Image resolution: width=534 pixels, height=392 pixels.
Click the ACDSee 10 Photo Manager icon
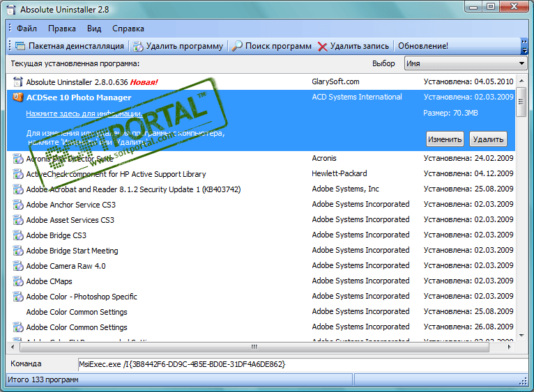17,97
